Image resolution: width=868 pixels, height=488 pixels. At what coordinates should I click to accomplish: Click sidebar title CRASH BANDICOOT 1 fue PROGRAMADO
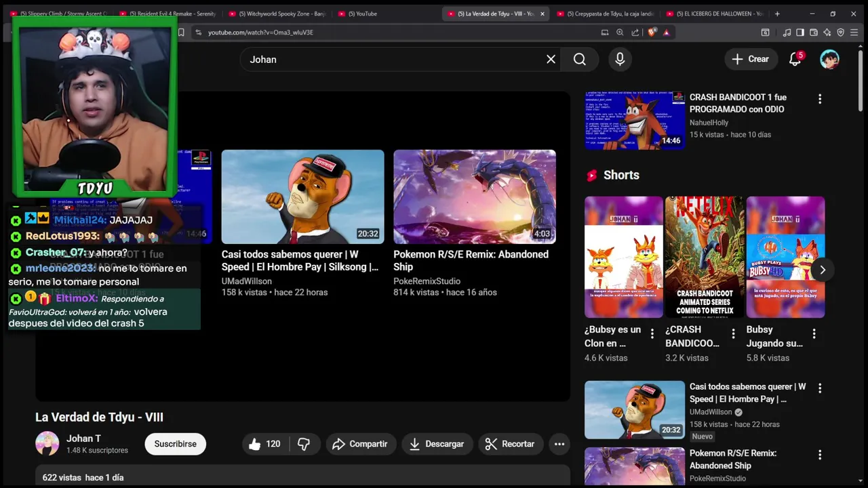738,103
